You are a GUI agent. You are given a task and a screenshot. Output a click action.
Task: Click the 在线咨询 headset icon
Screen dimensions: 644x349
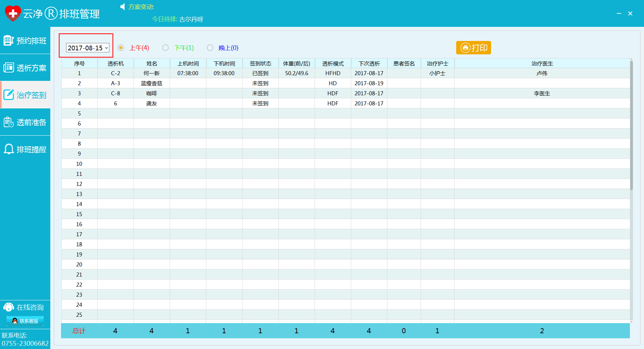click(x=8, y=307)
